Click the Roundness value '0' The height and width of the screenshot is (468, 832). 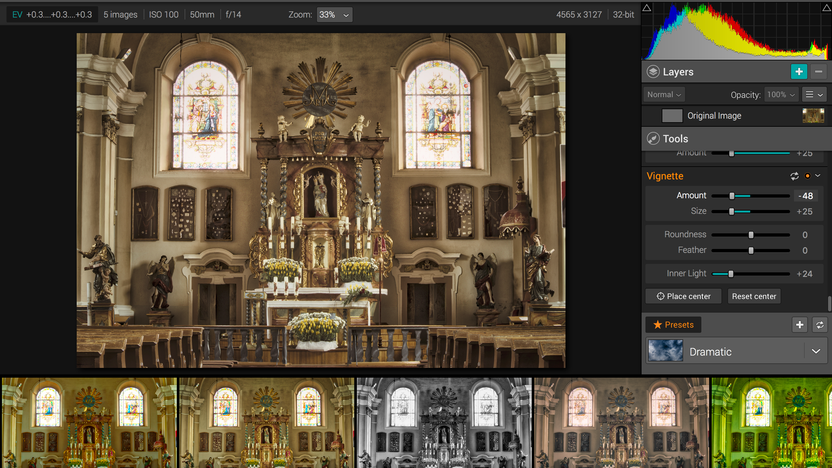[805, 235]
